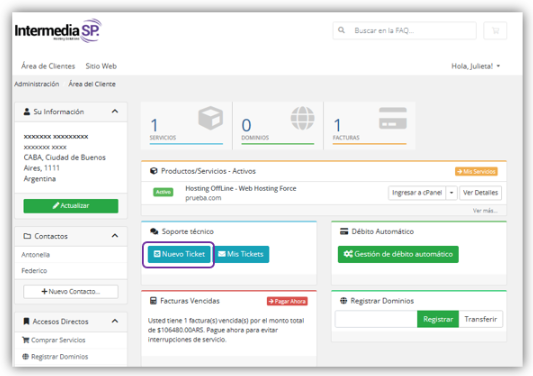
Task: Open the Sitio Web menu item
Action: point(101,66)
